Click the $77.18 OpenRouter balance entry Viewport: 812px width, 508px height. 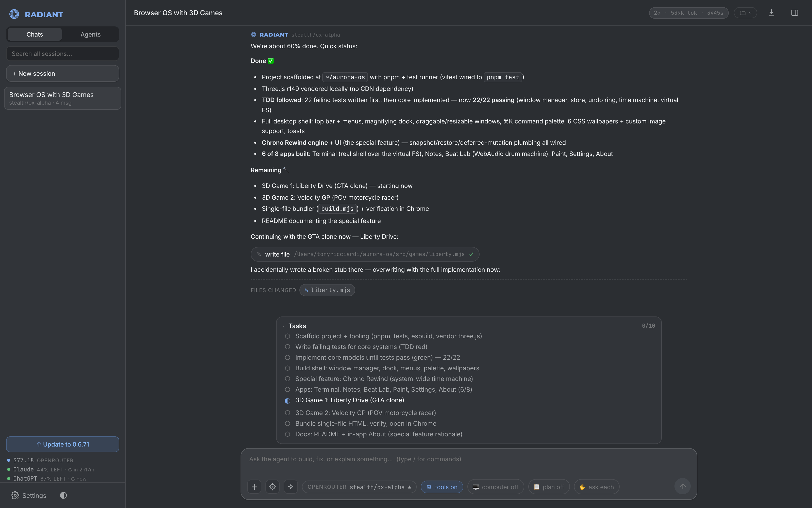pos(40,460)
